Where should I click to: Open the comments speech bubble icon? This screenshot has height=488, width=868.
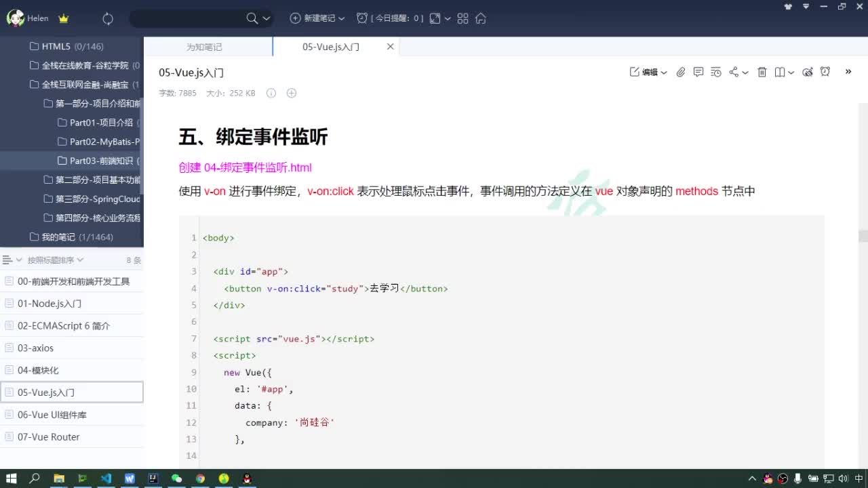tap(698, 72)
